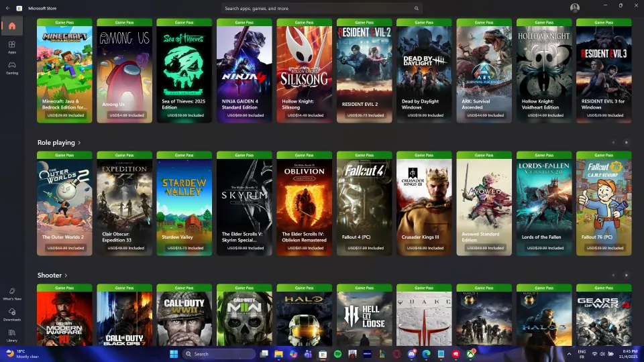Switch the ENG FR input language

[582, 354]
